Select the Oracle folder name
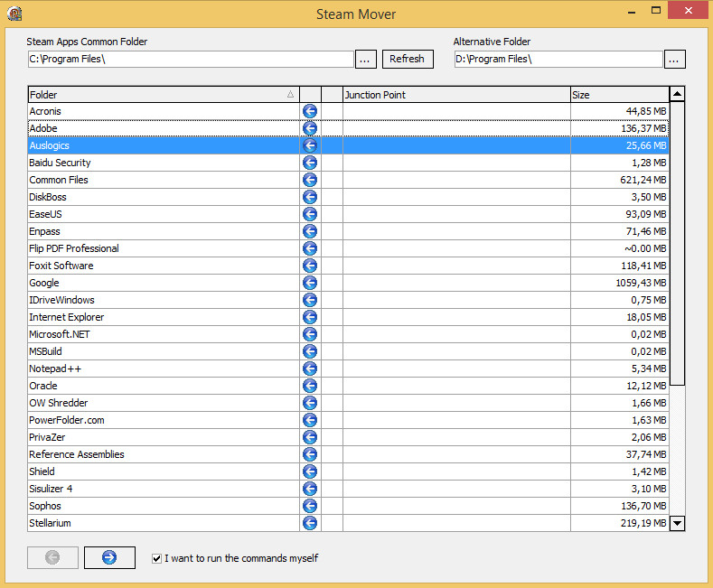This screenshot has width=713, height=588. 43,386
